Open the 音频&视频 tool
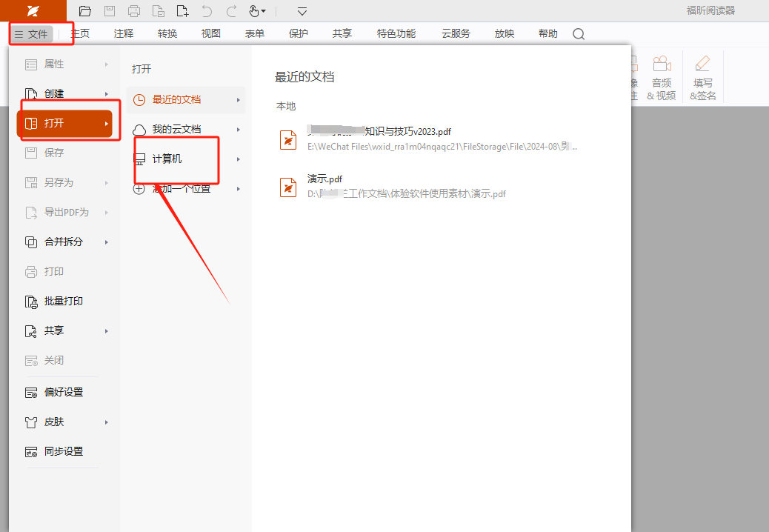This screenshot has width=769, height=532. (x=661, y=79)
